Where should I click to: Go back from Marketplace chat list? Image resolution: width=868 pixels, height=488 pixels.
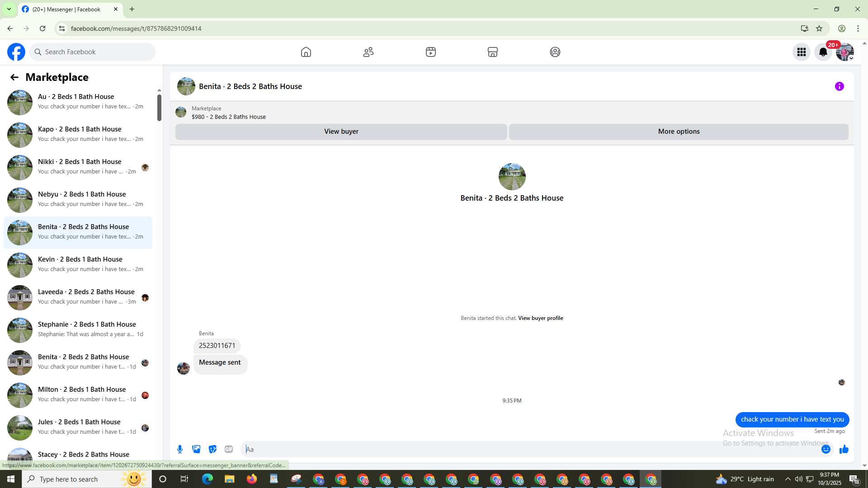coord(14,77)
